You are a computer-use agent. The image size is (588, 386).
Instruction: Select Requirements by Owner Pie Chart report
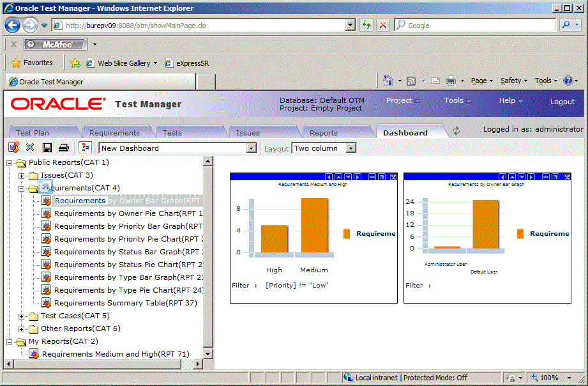(x=128, y=213)
